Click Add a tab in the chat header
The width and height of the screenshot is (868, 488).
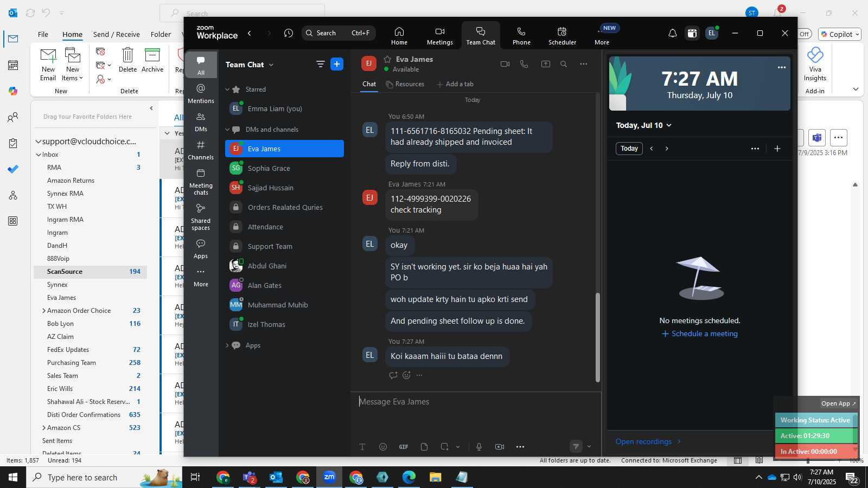[455, 84]
